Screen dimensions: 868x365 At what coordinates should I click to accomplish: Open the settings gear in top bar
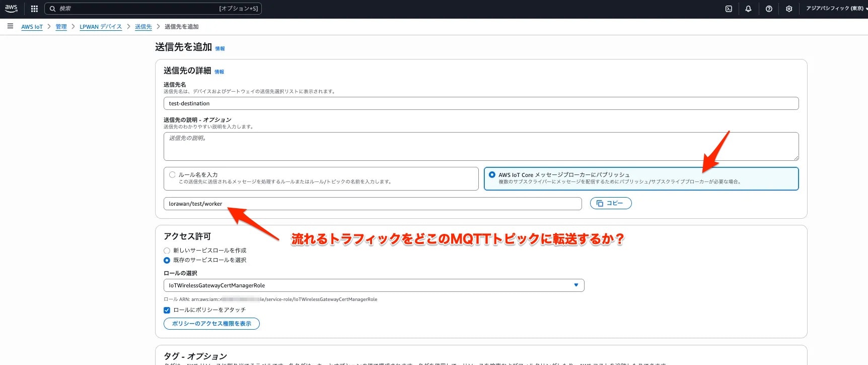(x=789, y=9)
